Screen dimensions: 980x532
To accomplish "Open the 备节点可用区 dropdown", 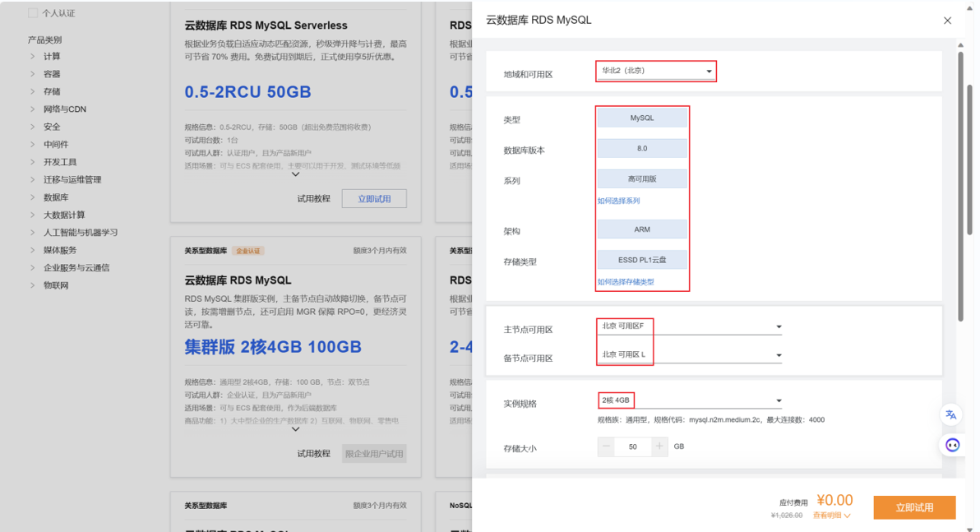I will [x=690, y=355].
